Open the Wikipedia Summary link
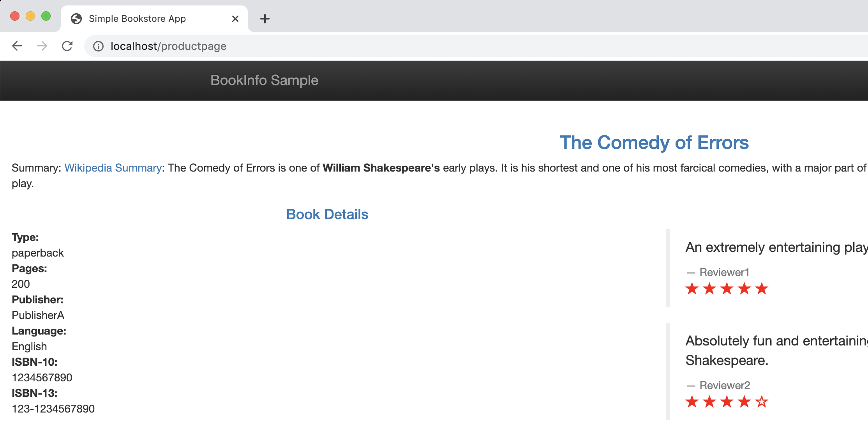This screenshot has height=425, width=868. click(x=113, y=168)
